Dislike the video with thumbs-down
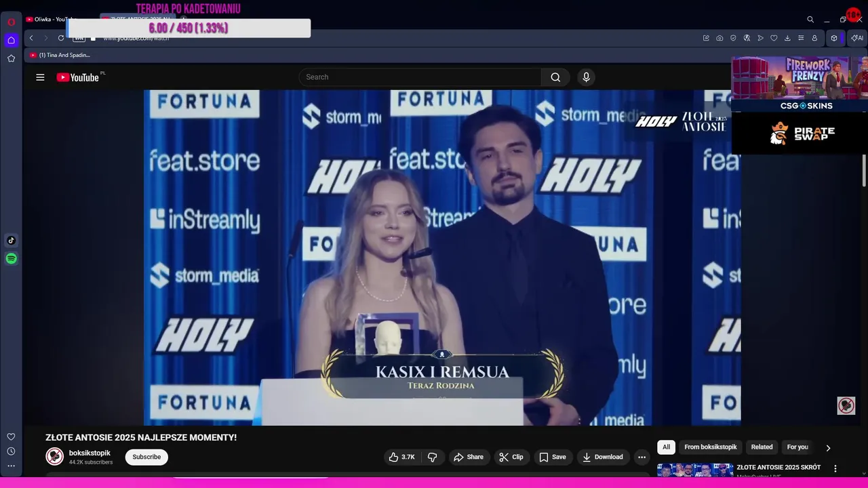This screenshot has height=488, width=868. [x=433, y=457]
